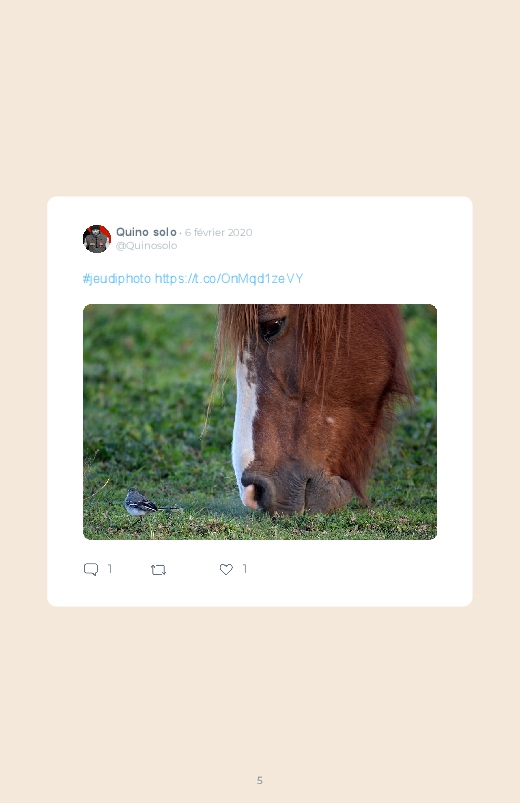This screenshot has height=803, width=520.
Task: Open the grazing horse photo
Action: (x=260, y=422)
